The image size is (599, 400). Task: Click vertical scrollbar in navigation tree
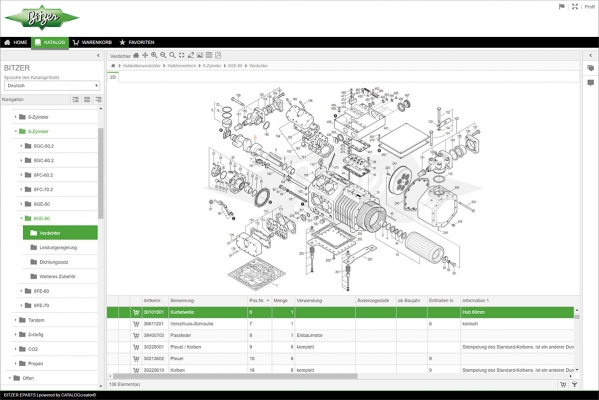tap(101, 174)
